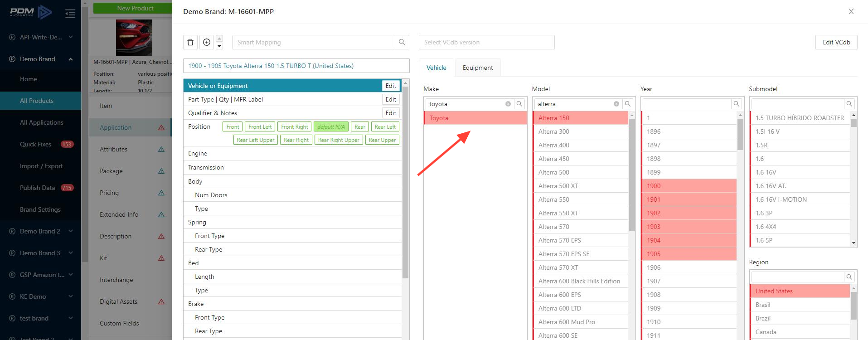
Task: Open Publish Data in sidebar
Action: pyautogui.click(x=41, y=188)
